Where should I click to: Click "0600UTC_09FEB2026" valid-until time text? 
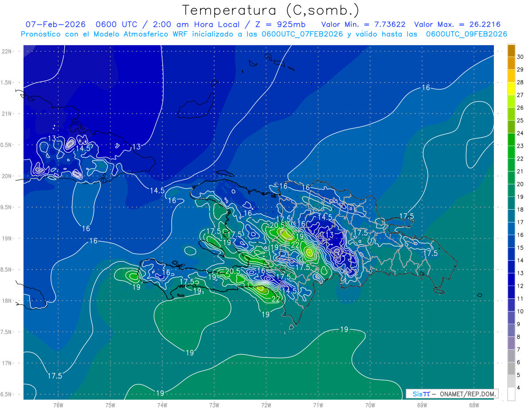(466, 34)
